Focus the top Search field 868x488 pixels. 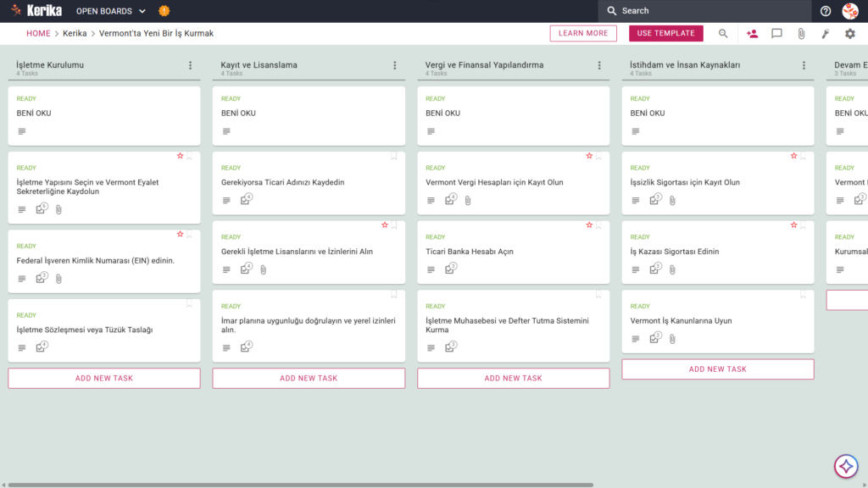pos(704,11)
